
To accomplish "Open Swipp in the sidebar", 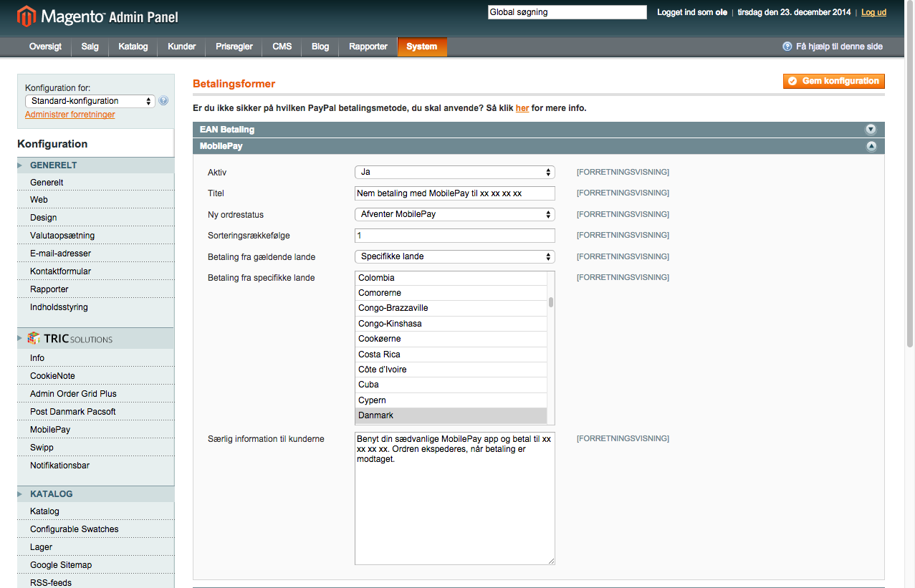I will (x=42, y=448).
